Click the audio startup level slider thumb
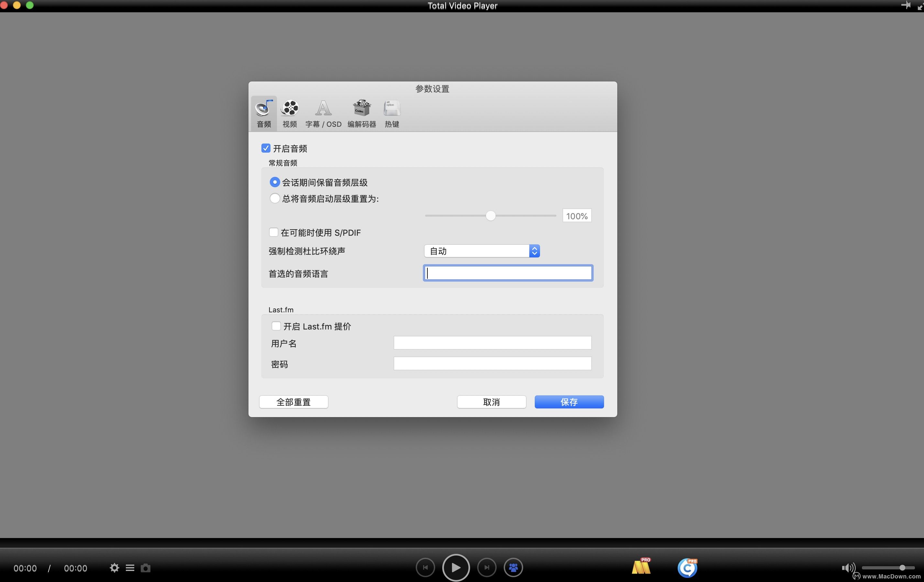The image size is (924, 582). pyautogui.click(x=490, y=215)
